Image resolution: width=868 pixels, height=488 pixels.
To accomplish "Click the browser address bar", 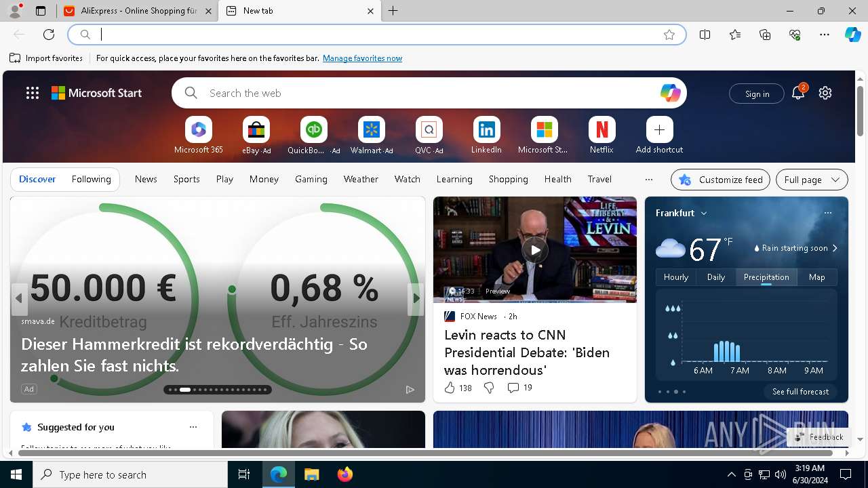I will [x=378, y=35].
